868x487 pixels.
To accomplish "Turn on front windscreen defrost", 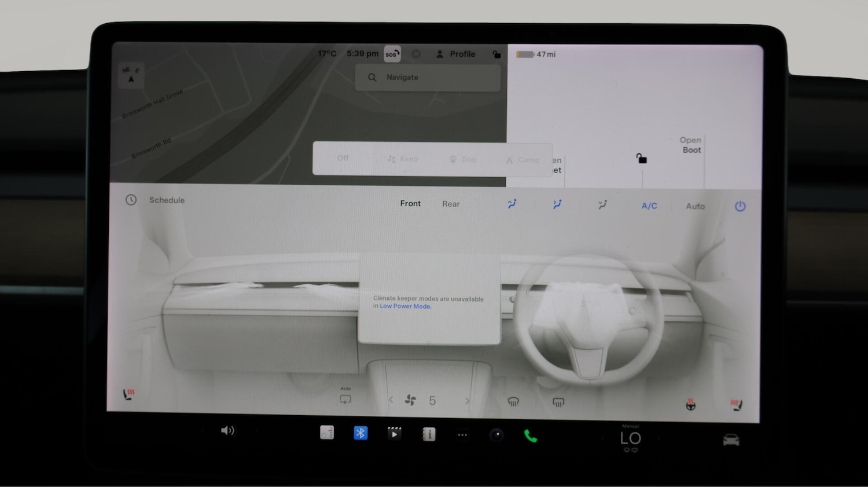I will point(513,402).
